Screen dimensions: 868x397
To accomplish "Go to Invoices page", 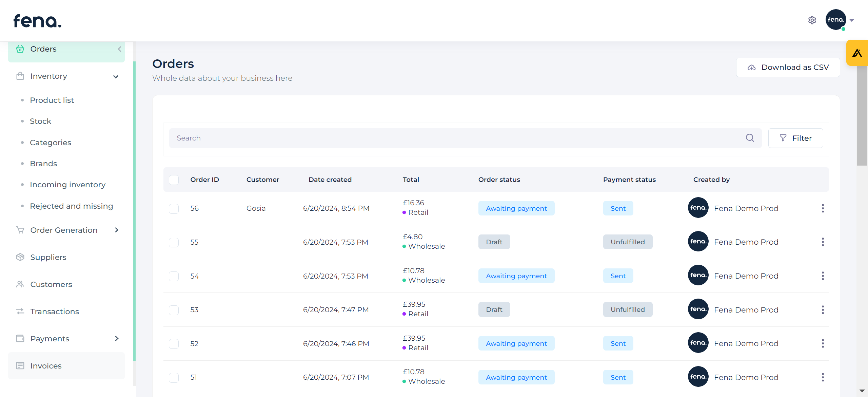I will (46, 366).
